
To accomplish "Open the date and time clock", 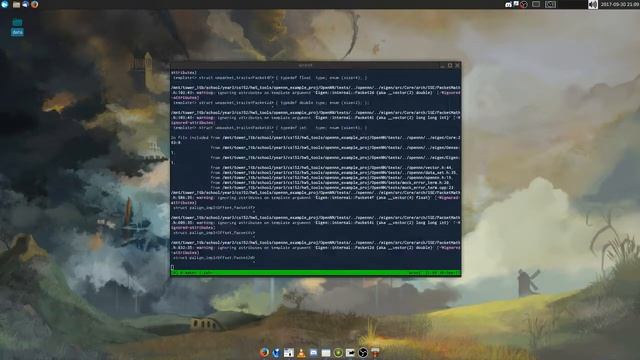I will [620, 4].
